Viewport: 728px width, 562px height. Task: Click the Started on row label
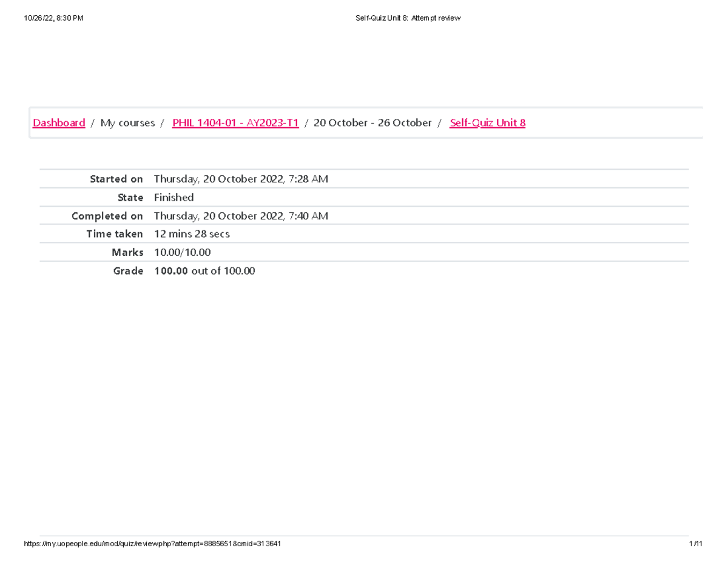click(x=116, y=178)
